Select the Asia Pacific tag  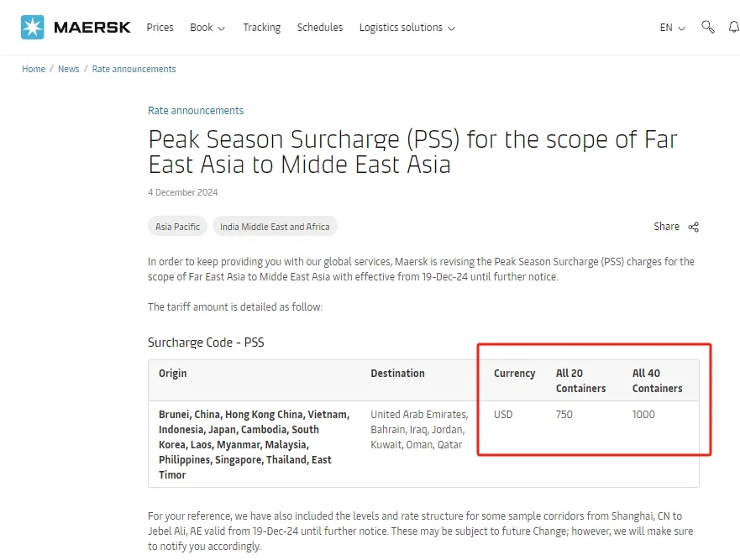point(177,227)
